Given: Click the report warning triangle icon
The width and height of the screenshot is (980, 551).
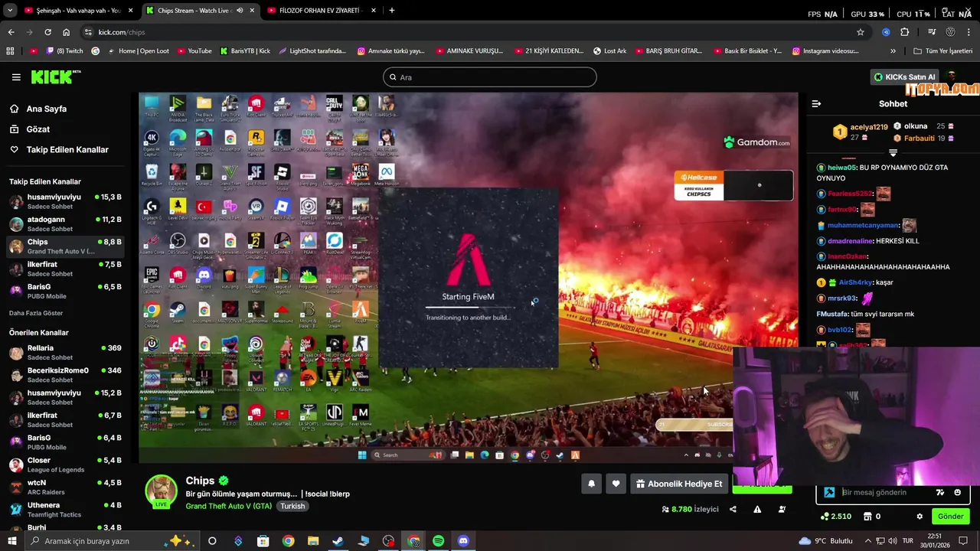Looking at the screenshot, I should point(757,509).
